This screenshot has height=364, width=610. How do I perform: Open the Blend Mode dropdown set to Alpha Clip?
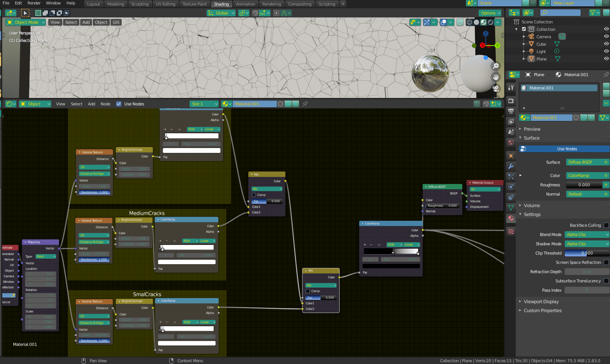pos(586,235)
